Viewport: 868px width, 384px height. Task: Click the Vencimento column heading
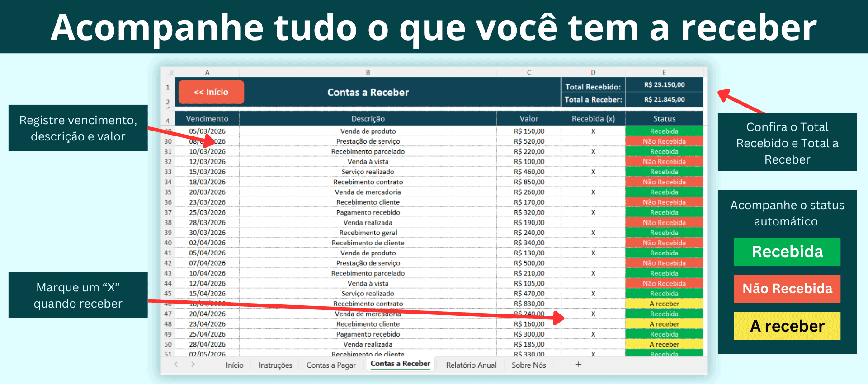pos(207,118)
